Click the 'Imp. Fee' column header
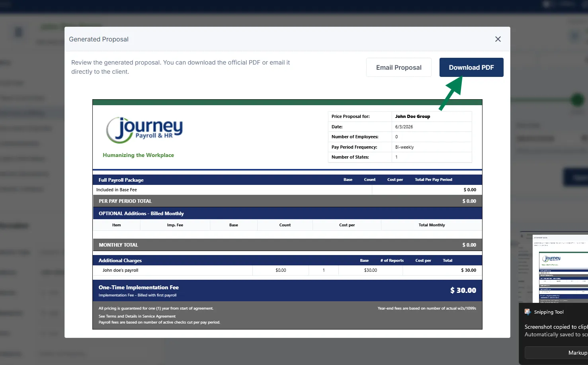The height and width of the screenshot is (365, 588). click(175, 225)
